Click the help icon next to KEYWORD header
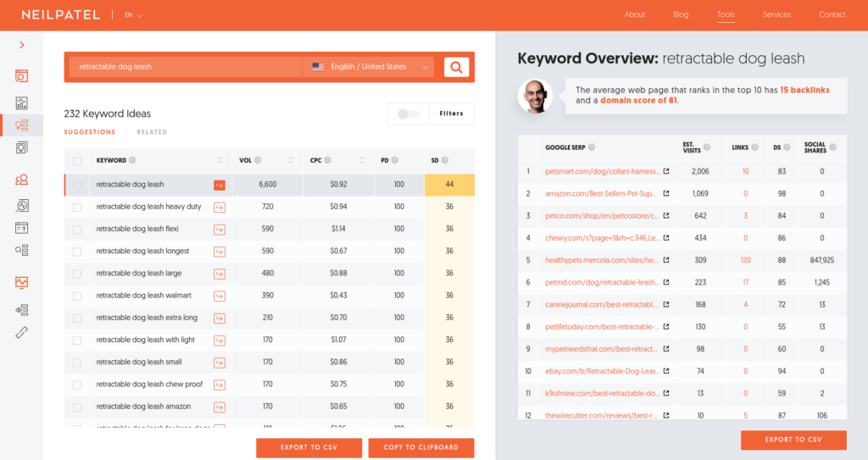The height and width of the screenshot is (460, 868). point(132,160)
